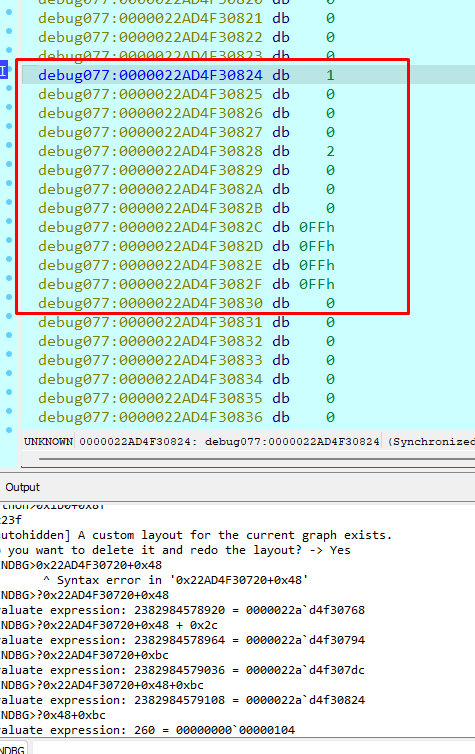Click the margin dot beside 0000022AD4F30833
475x754 pixels.
coord(9,354)
